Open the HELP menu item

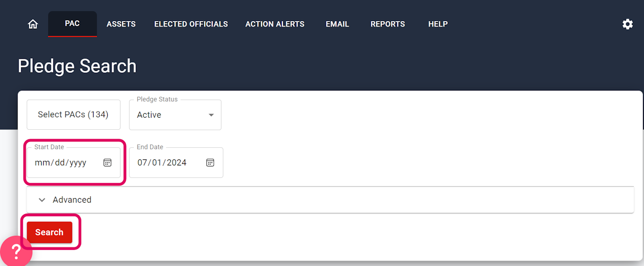438,24
